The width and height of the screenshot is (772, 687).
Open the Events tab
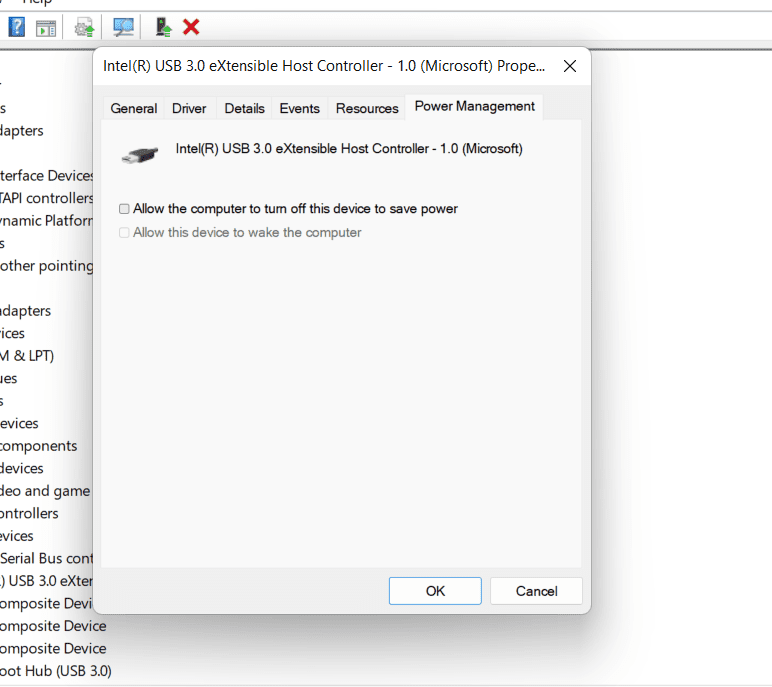tap(299, 108)
